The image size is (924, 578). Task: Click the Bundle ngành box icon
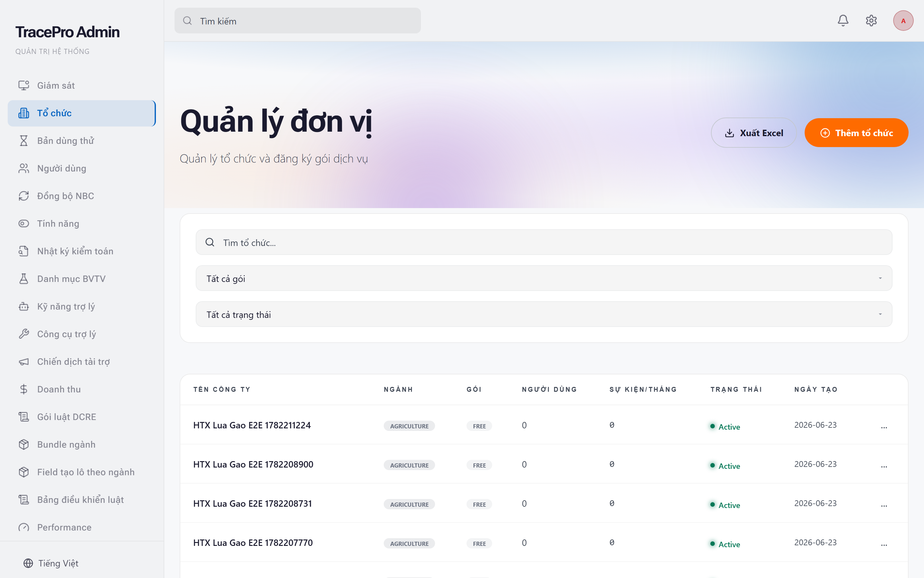(x=24, y=444)
